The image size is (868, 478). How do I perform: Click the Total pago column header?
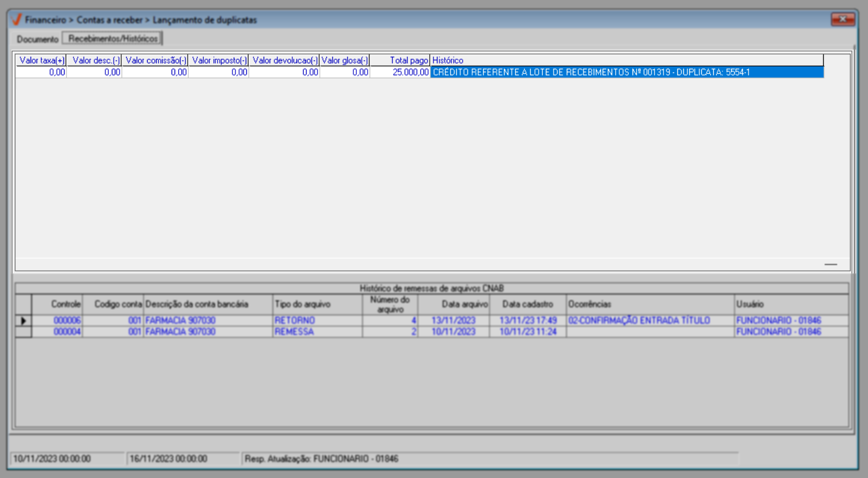400,60
